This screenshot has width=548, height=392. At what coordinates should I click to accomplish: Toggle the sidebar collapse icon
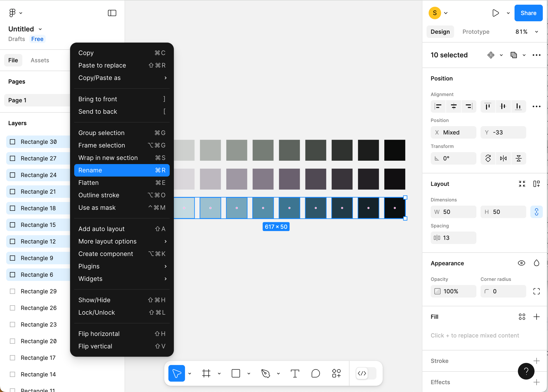pyautogui.click(x=112, y=13)
